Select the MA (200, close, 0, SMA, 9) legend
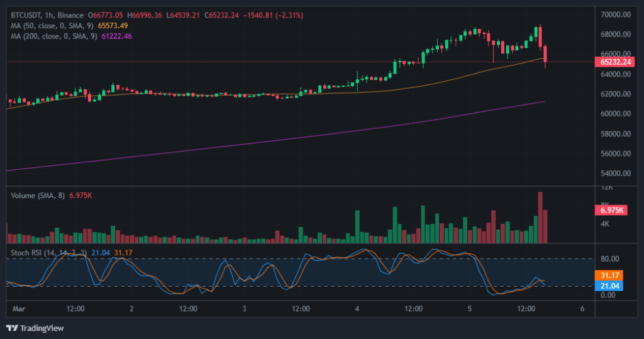Screen dimensions: 644x339 [x=54, y=36]
